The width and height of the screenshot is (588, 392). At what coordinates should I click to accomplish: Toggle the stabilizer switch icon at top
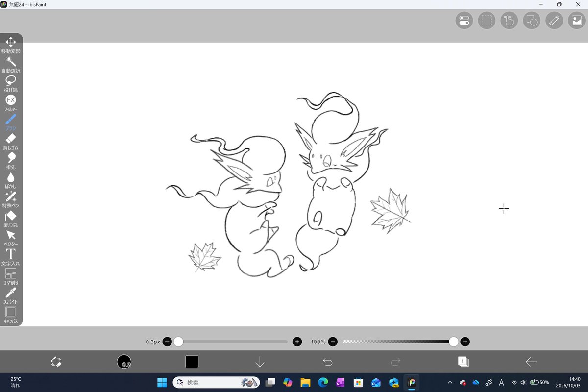coord(464,21)
